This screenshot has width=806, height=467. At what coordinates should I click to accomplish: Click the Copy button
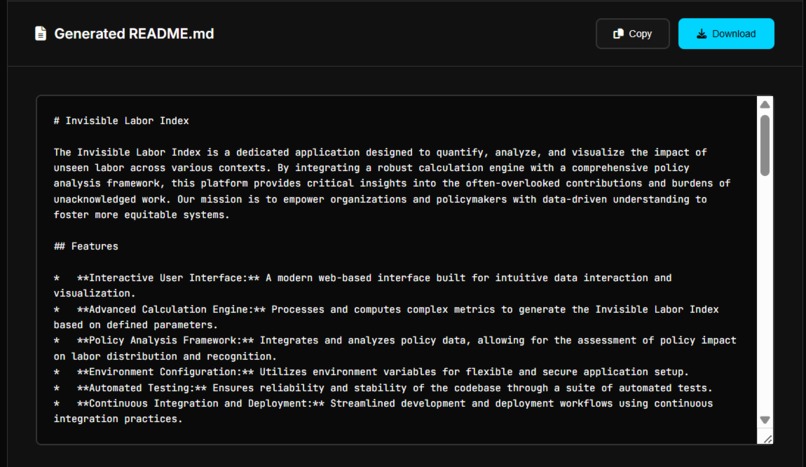[x=632, y=34]
